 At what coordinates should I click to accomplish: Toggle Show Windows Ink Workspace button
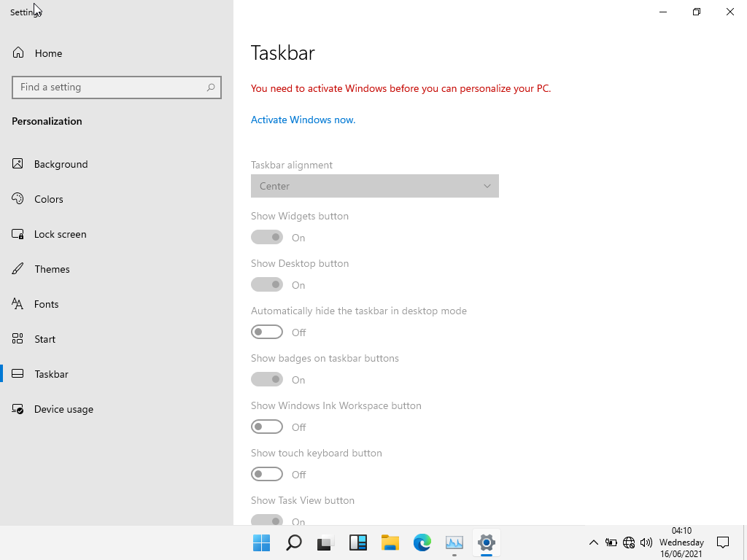click(267, 427)
